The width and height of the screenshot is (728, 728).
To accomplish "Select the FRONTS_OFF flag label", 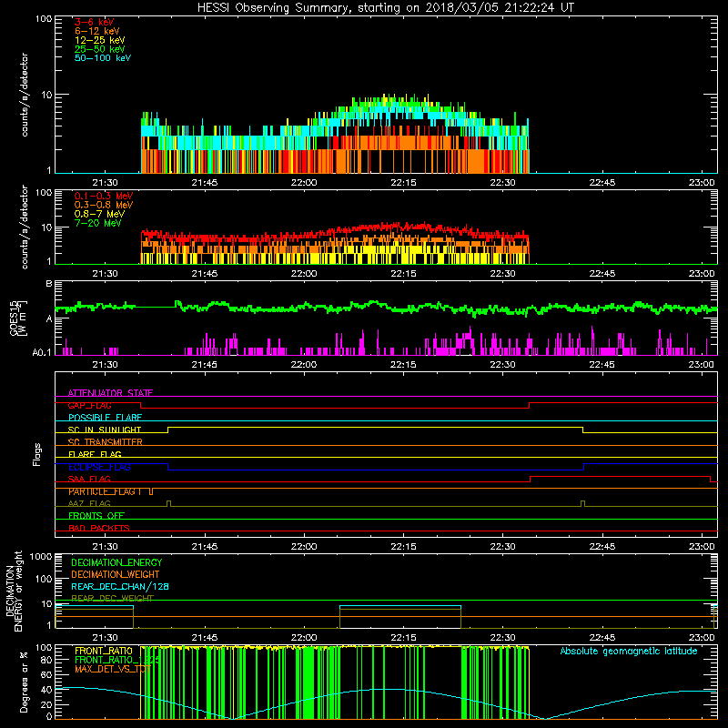I will pyautogui.click(x=96, y=516).
